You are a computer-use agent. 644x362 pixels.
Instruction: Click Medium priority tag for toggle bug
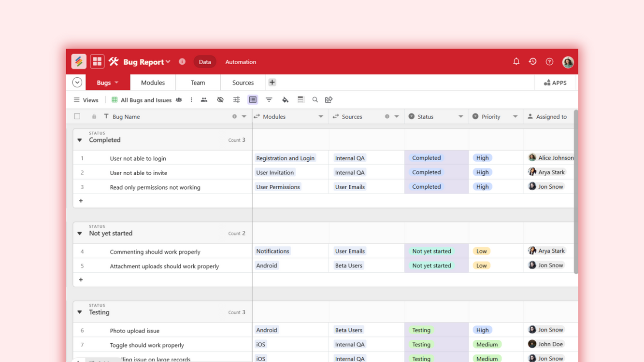[487, 344]
